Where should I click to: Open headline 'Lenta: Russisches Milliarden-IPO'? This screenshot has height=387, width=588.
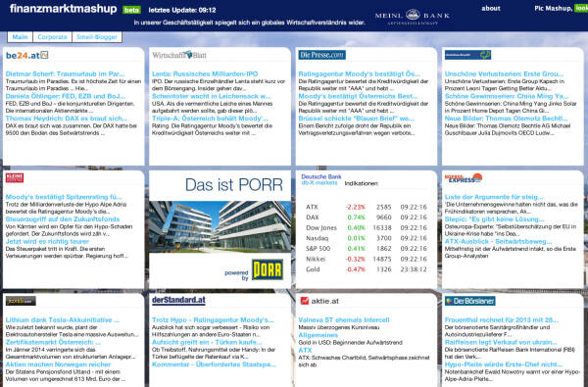tap(205, 73)
